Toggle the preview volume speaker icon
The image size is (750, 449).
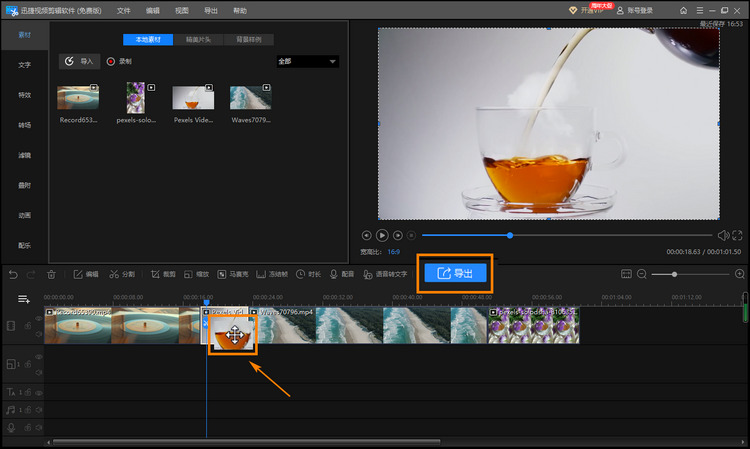coord(723,235)
